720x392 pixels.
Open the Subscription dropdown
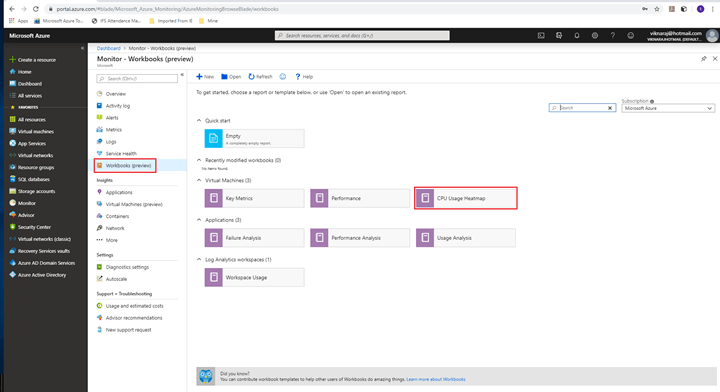tap(668, 108)
